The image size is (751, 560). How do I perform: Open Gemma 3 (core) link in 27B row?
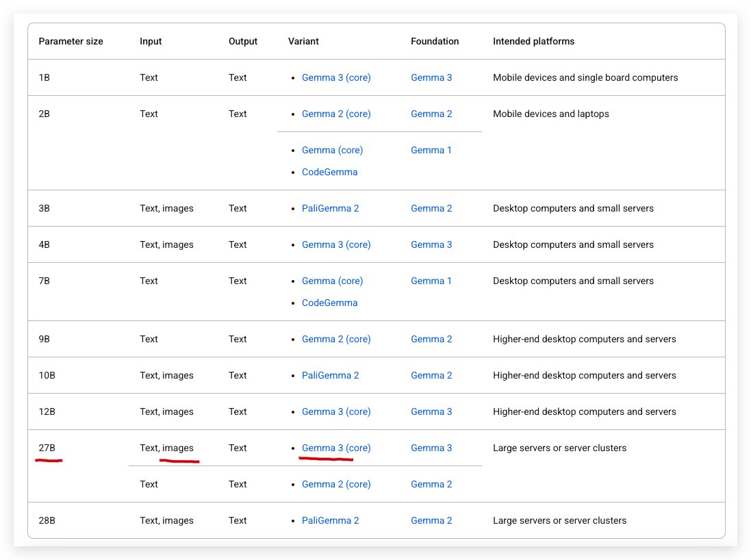coord(335,448)
